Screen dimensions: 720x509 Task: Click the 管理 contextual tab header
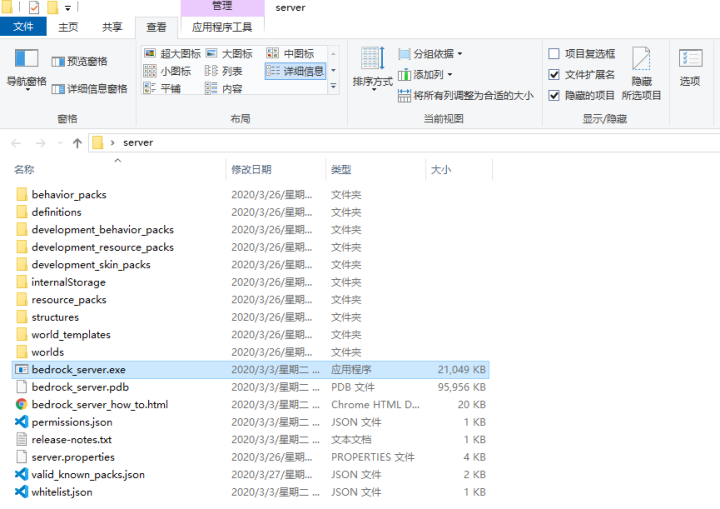click(x=222, y=6)
